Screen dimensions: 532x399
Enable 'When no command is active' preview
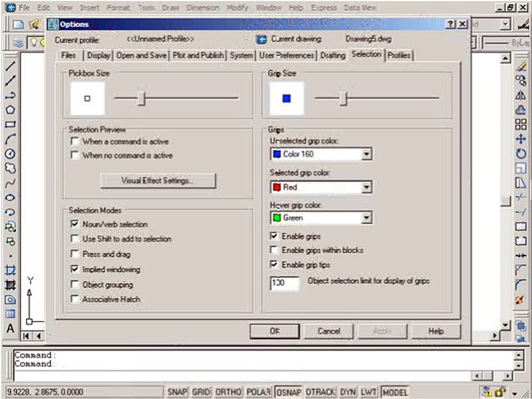pyautogui.click(x=75, y=155)
